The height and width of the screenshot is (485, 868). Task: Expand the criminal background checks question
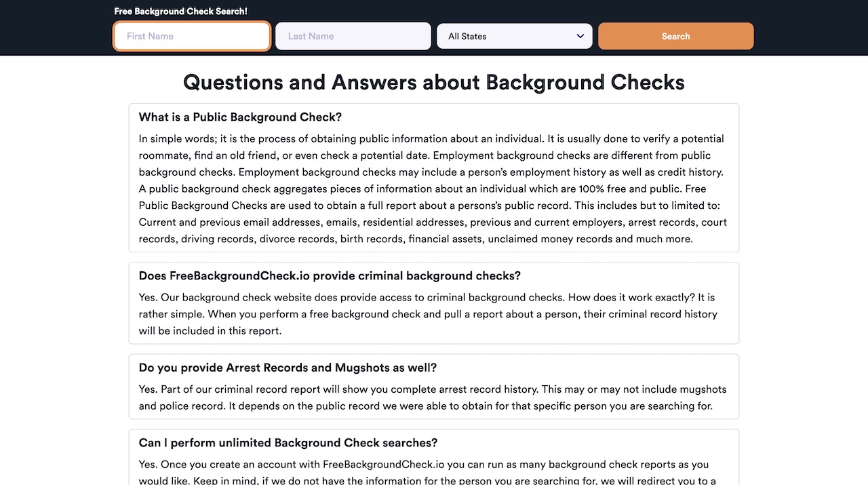tap(330, 276)
